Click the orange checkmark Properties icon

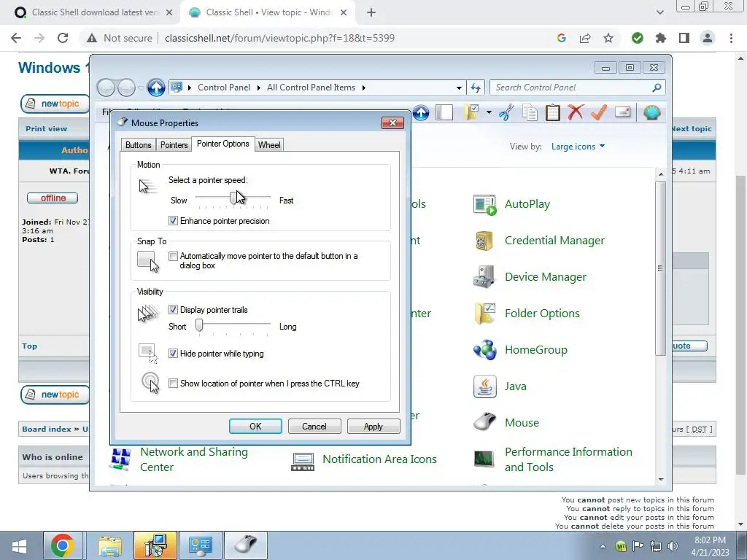point(599,113)
